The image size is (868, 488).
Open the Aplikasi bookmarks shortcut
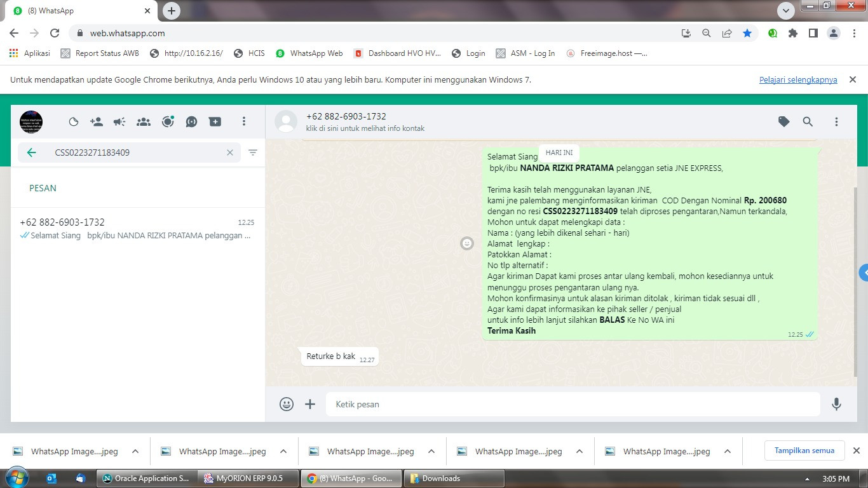click(30, 53)
